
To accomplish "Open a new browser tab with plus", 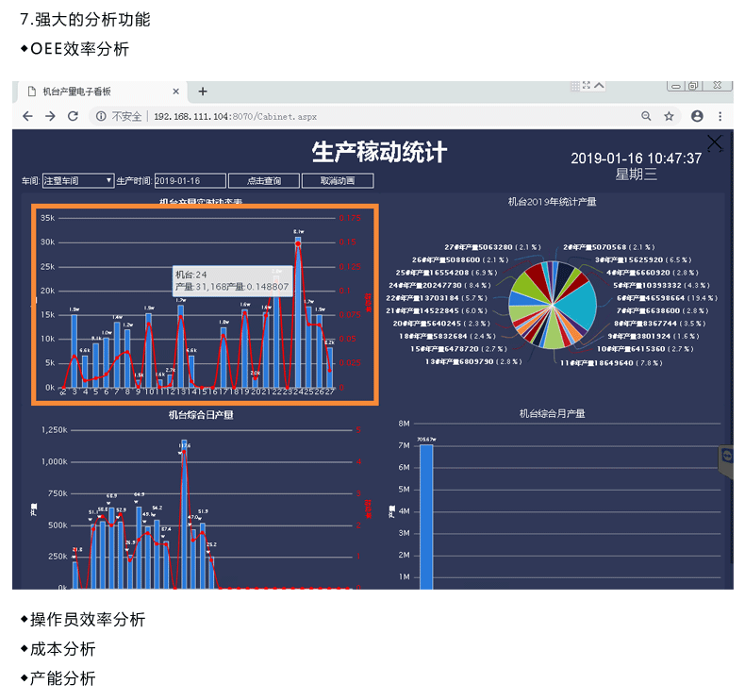I will [x=202, y=92].
